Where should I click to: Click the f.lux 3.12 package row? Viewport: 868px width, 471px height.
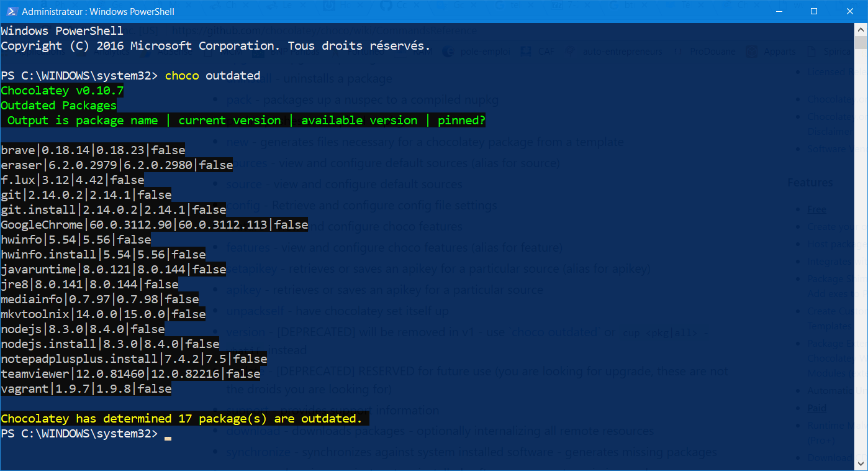(x=73, y=180)
